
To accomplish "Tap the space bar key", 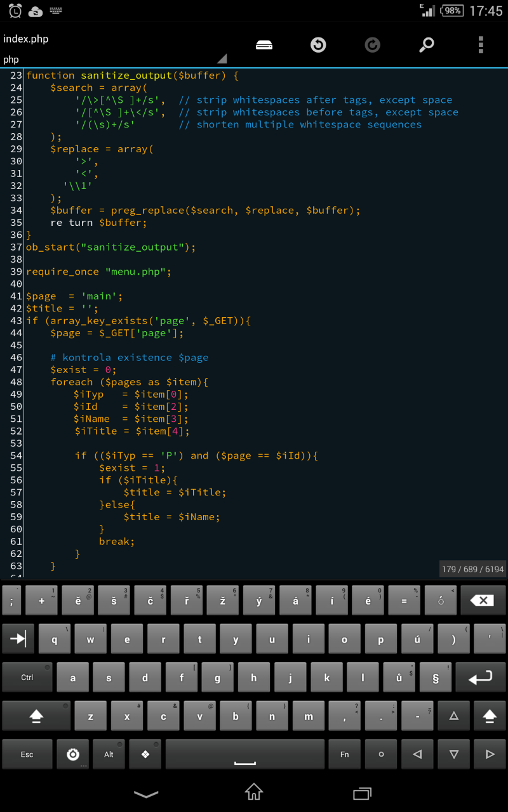I will (x=244, y=754).
